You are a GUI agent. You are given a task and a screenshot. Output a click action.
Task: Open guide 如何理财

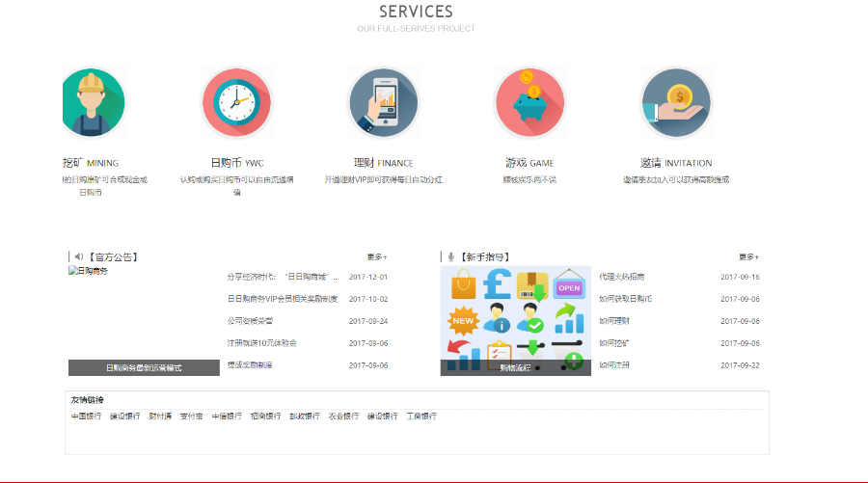coord(614,321)
